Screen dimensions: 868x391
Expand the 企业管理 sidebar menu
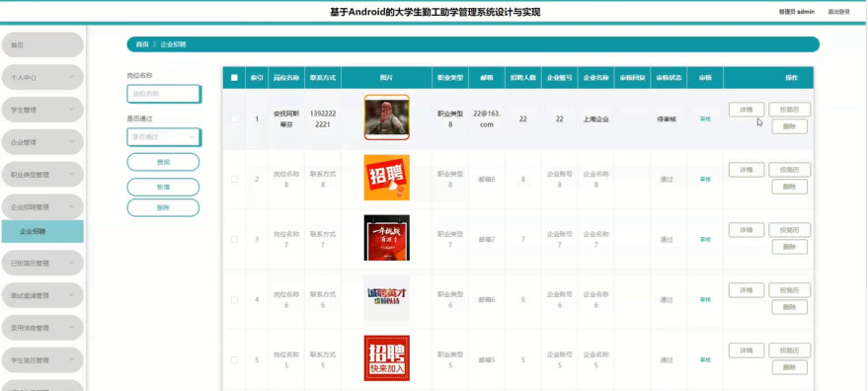pyautogui.click(x=42, y=142)
